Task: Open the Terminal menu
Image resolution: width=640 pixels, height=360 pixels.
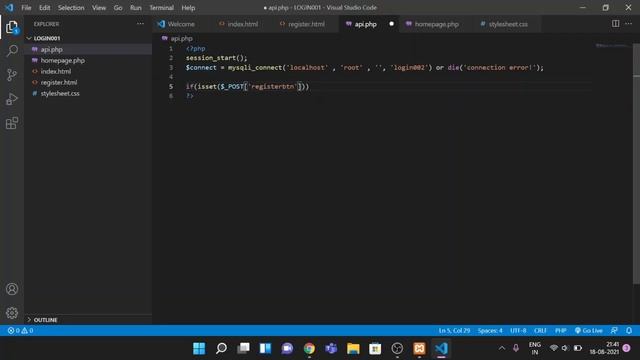Action: (x=161, y=7)
